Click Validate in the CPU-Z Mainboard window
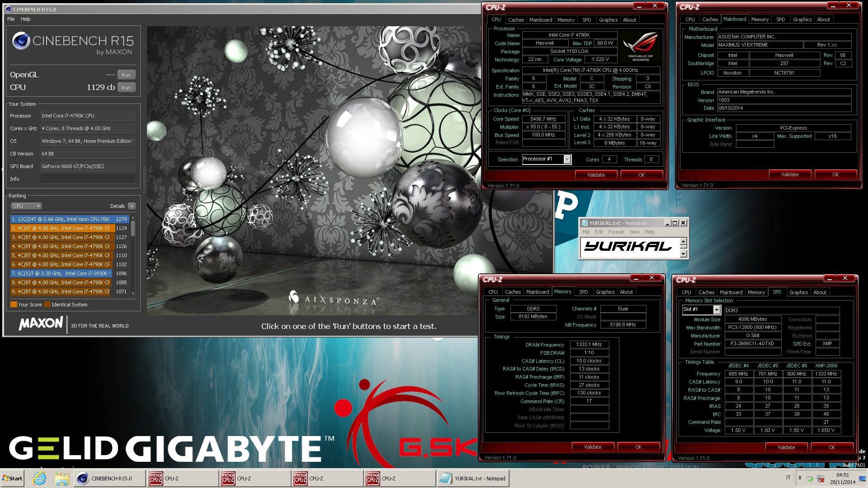This screenshot has width=868, height=488. click(x=790, y=174)
